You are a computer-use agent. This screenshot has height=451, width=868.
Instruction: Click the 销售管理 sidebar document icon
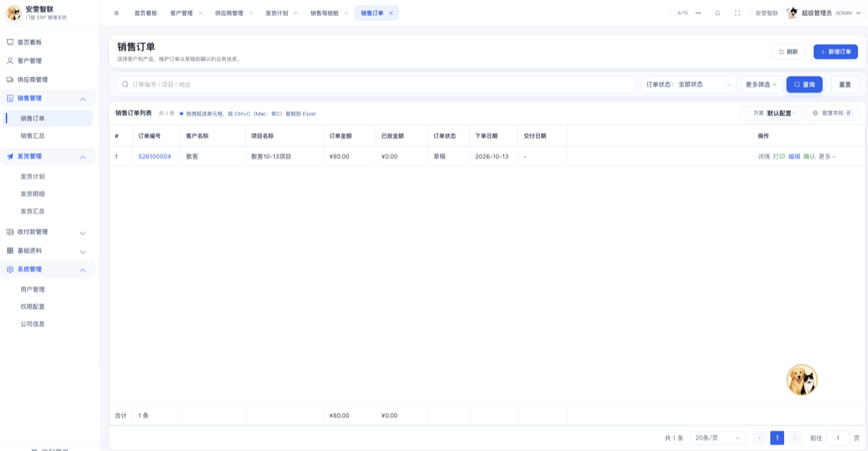coord(10,98)
